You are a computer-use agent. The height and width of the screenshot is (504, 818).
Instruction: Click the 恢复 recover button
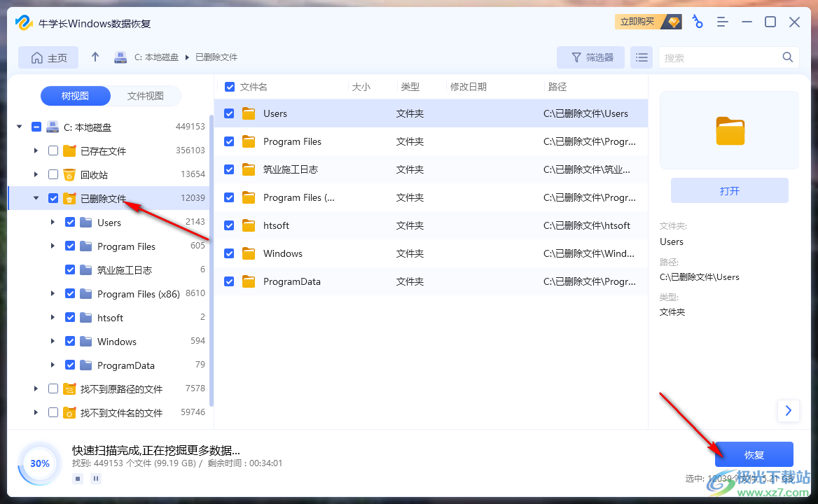[x=754, y=454]
